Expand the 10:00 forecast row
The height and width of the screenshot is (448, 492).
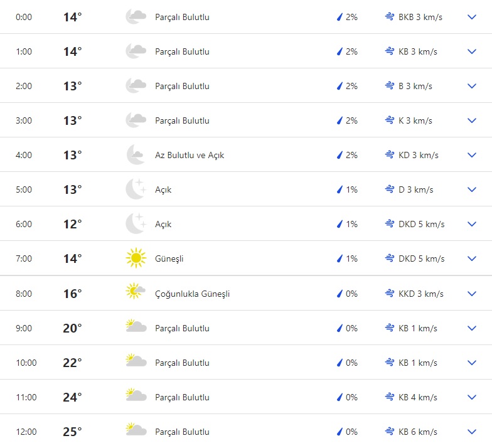[472, 362]
